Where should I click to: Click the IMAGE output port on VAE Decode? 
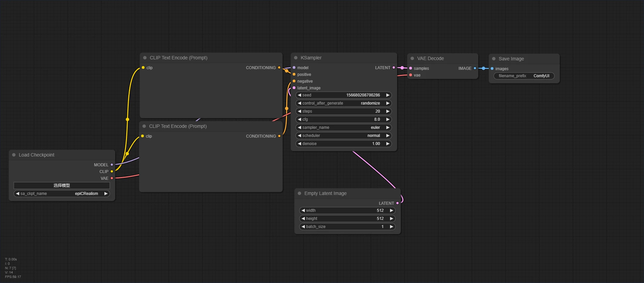point(475,68)
